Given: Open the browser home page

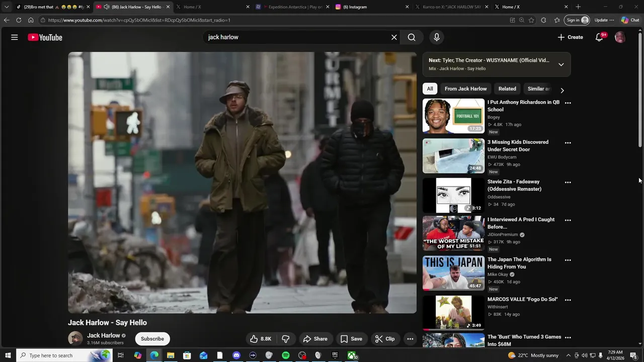Looking at the screenshot, I should click(x=31, y=20).
